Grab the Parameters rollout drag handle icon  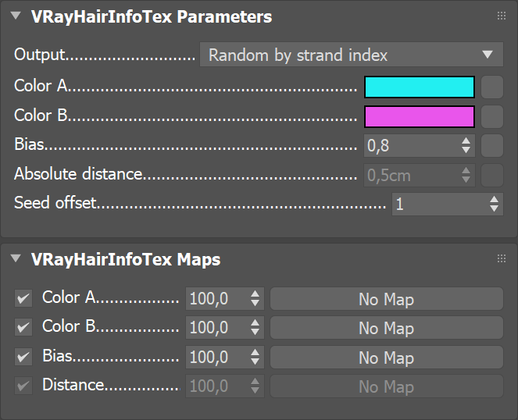pos(502,16)
